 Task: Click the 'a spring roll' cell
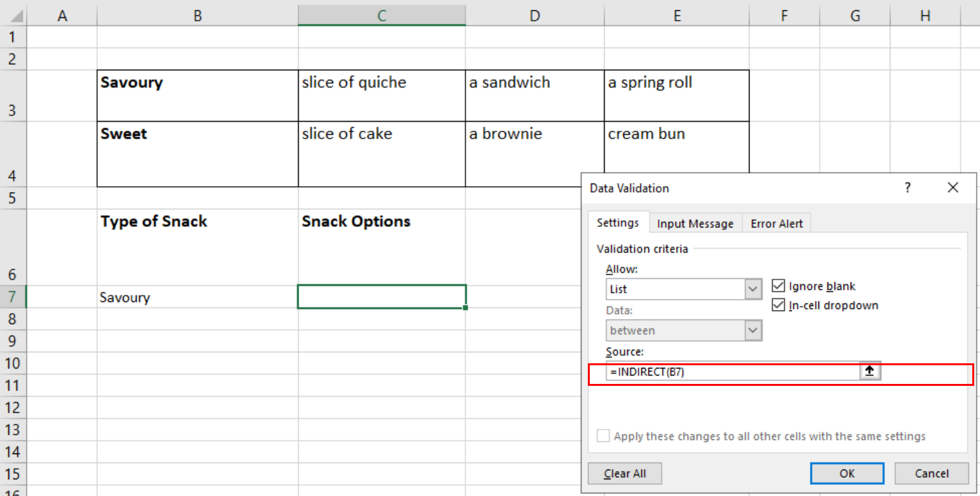[677, 95]
